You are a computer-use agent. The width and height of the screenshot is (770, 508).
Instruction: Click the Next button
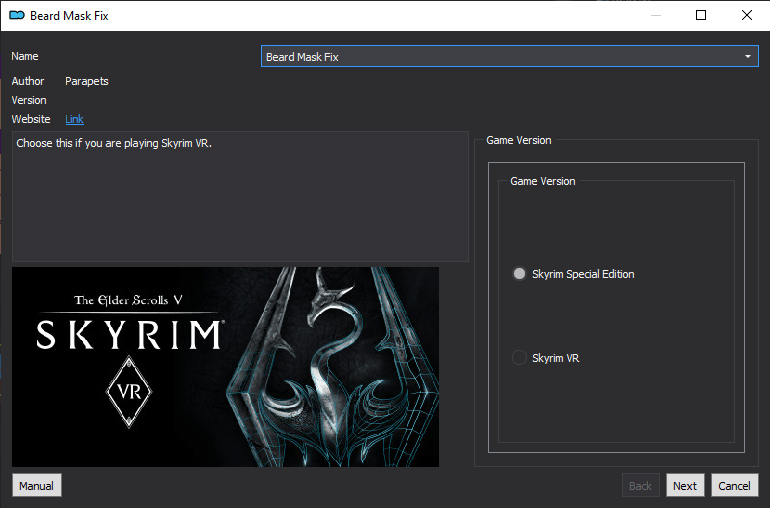point(685,485)
